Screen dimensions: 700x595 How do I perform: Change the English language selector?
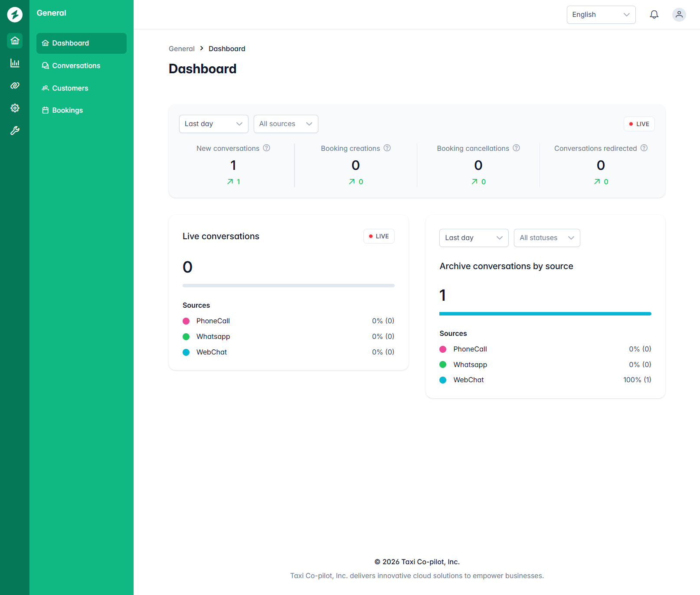pos(601,14)
